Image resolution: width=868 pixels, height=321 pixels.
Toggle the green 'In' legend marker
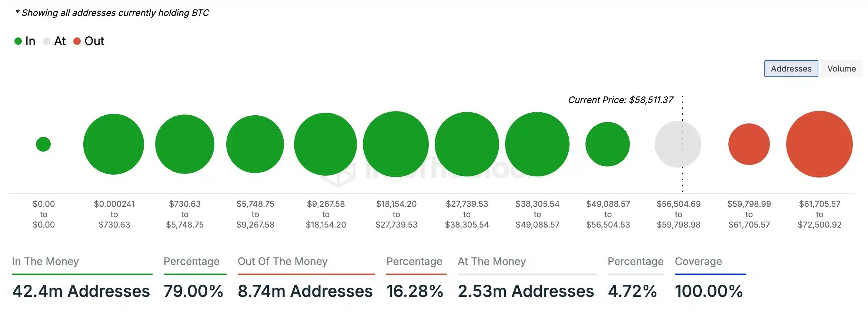click(17, 41)
